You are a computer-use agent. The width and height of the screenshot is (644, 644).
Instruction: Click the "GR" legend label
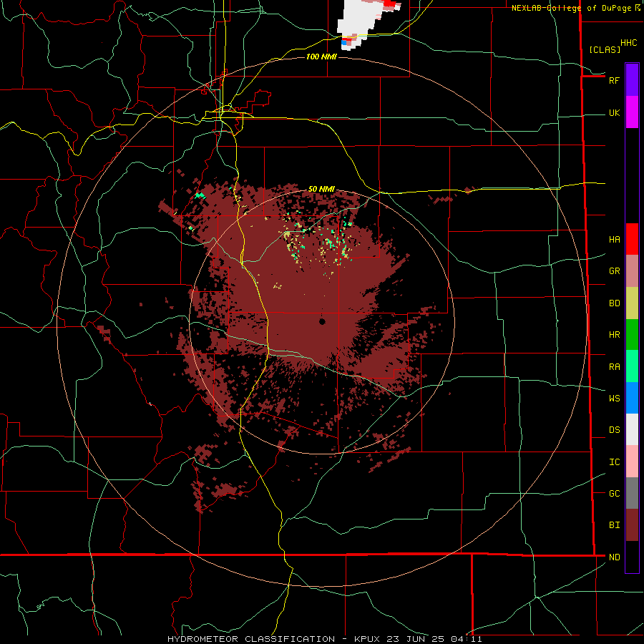(614, 271)
